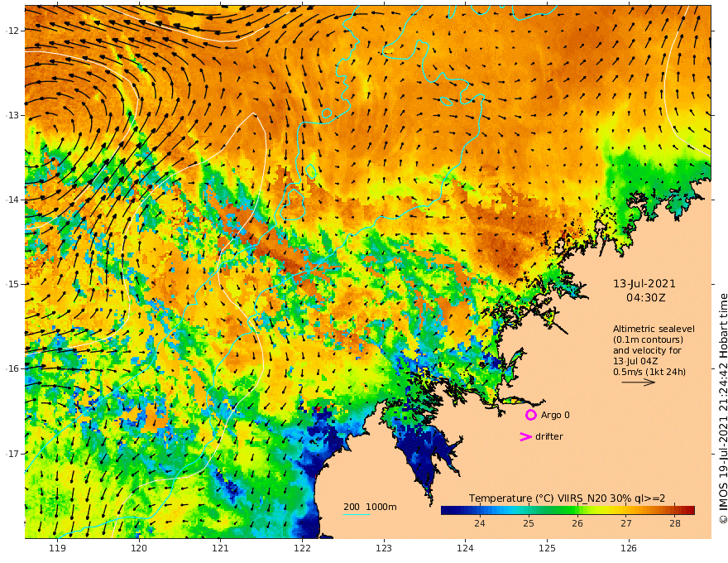Click the 28 tick on temperature colorbar
The height and width of the screenshot is (563, 728).
pyautogui.click(x=674, y=523)
